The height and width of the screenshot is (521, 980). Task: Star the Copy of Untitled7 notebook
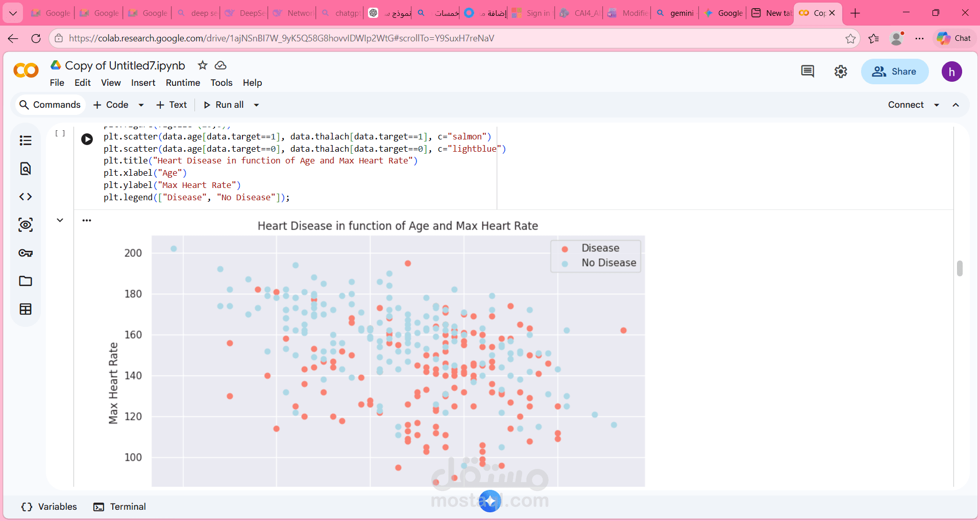tap(202, 65)
